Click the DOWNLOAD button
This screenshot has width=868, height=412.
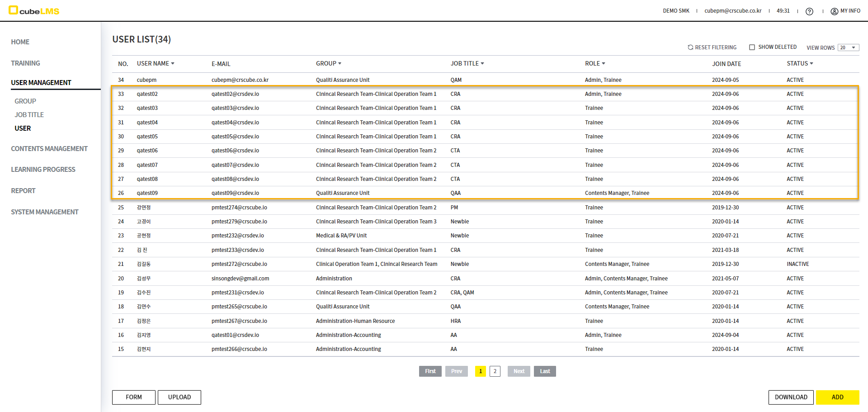(x=791, y=397)
